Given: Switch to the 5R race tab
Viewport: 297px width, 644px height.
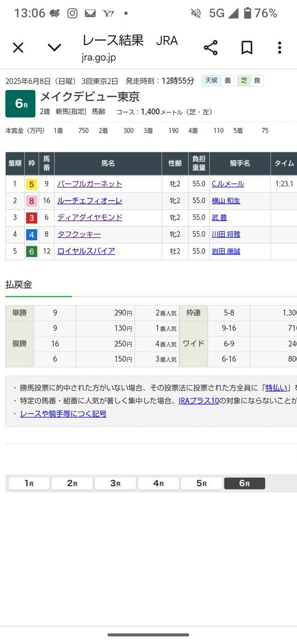Looking at the screenshot, I should tap(201, 483).
